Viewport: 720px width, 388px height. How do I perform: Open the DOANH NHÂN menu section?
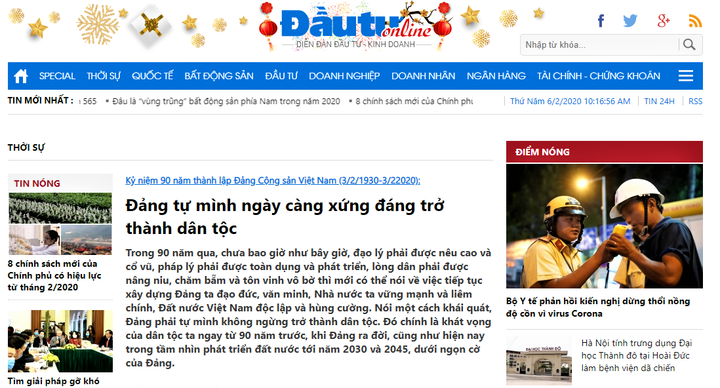pyautogui.click(x=423, y=76)
